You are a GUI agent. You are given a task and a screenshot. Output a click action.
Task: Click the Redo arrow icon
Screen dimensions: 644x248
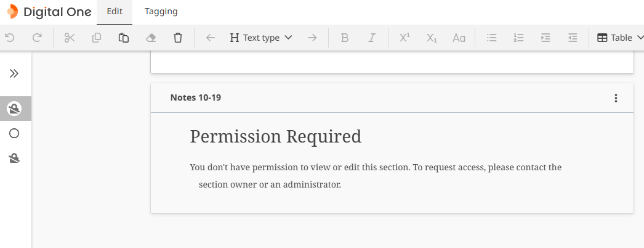point(37,38)
